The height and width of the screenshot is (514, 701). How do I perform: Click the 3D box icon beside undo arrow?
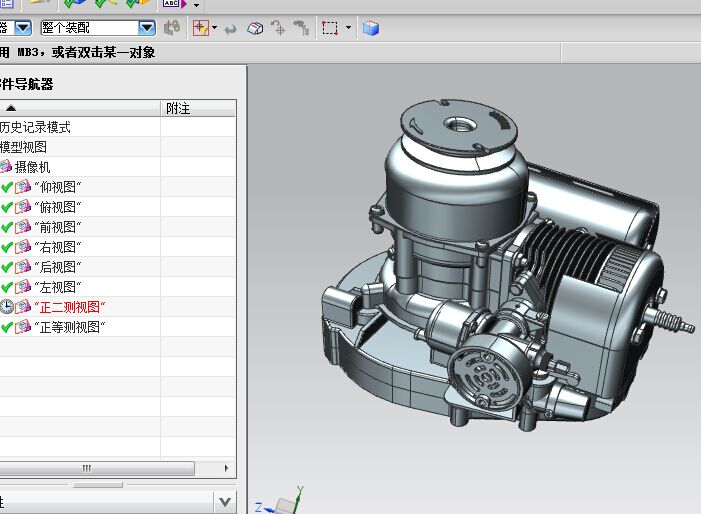pos(255,29)
